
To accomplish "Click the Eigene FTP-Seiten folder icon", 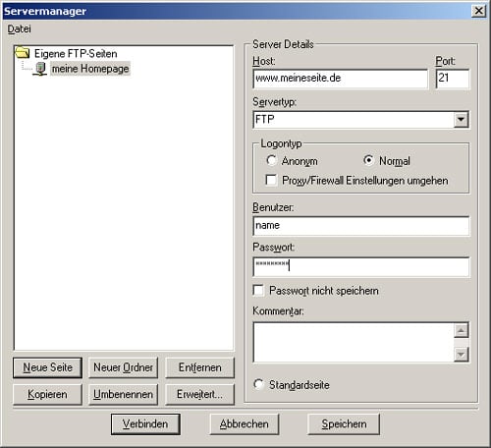I will pos(23,53).
